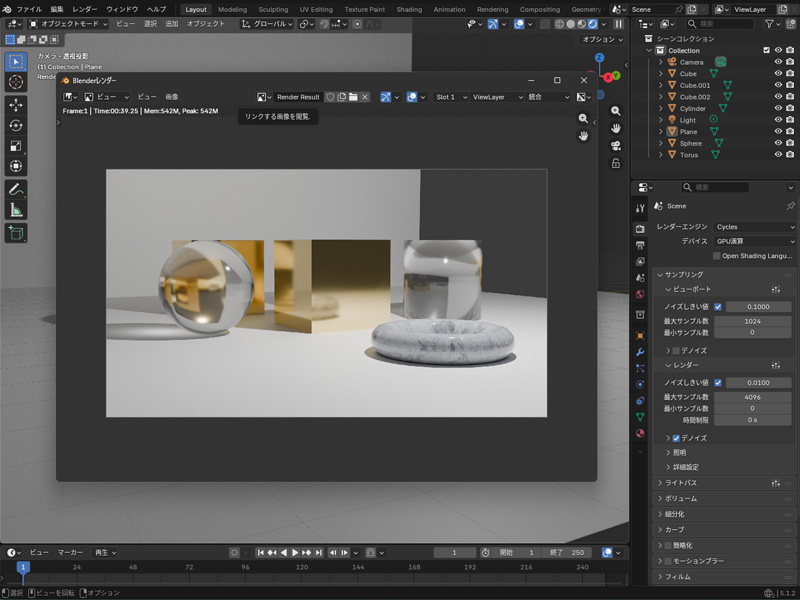Activate the Cursor tool
The width and height of the screenshot is (800, 600).
tap(16, 82)
